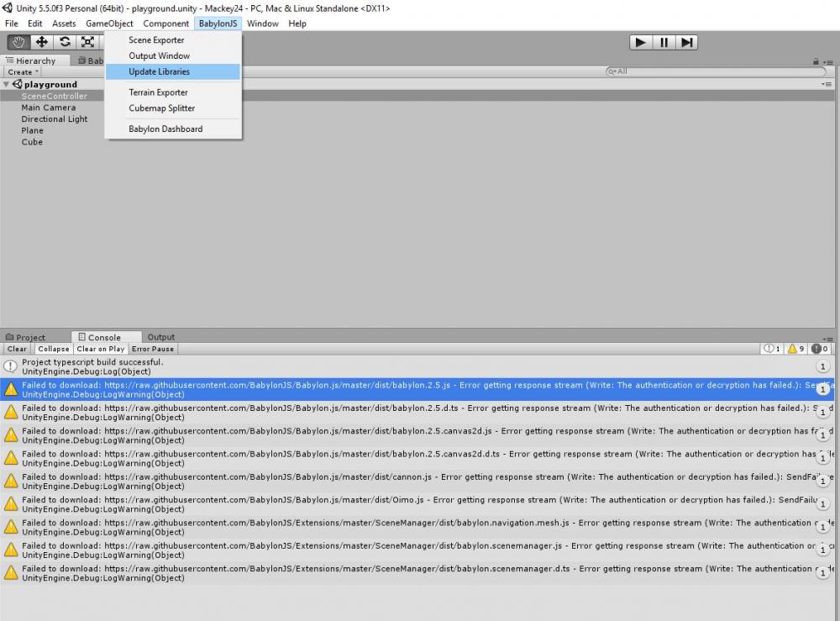The image size is (840, 621).
Task: Focus the Hierarchy search field
Action: pos(717,71)
